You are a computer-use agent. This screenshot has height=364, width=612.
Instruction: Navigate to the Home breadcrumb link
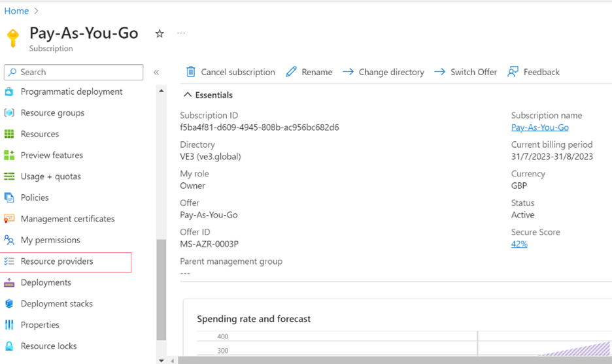click(17, 11)
